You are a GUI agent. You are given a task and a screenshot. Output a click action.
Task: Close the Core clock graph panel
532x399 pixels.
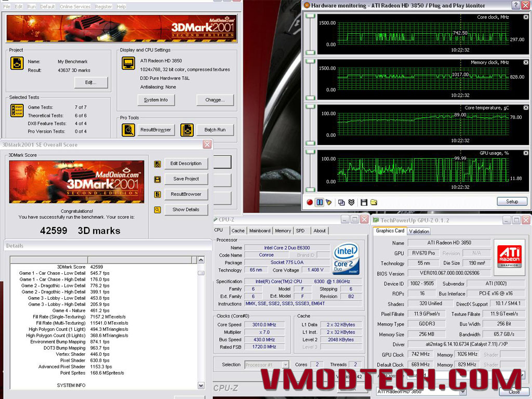coord(526,17)
